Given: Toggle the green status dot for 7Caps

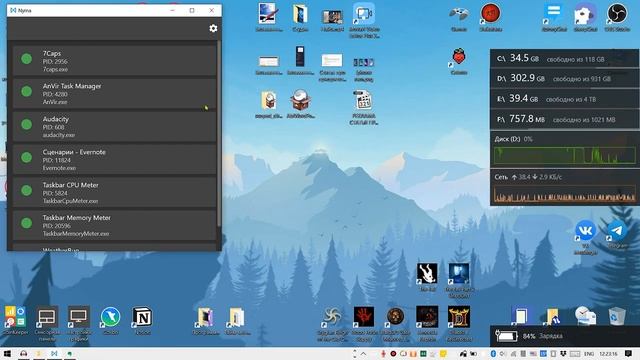Looking at the screenshot, I should pyautogui.click(x=27, y=59).
